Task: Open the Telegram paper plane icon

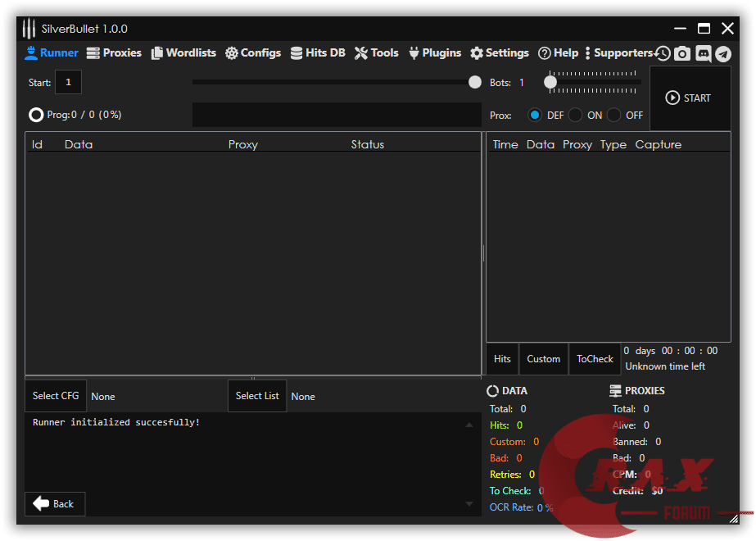Action: 722,53
